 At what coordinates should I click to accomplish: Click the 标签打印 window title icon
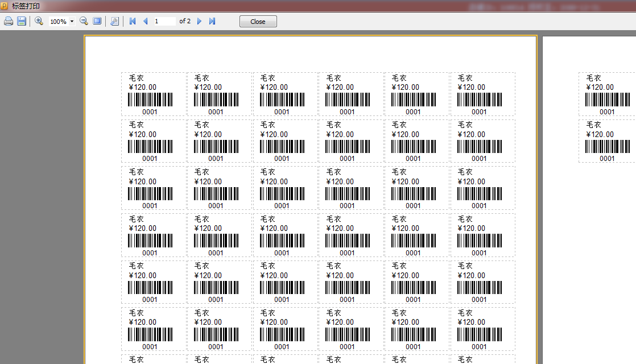[4, 6]
